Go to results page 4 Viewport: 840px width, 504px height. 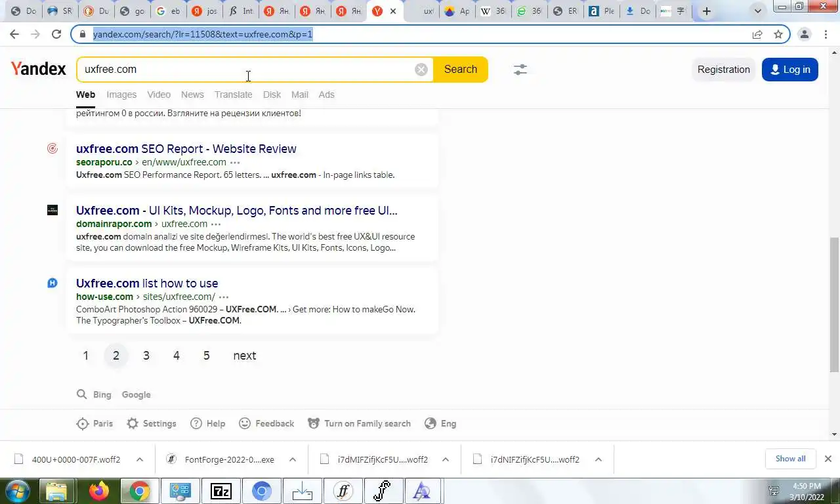(x=176, y=356)
